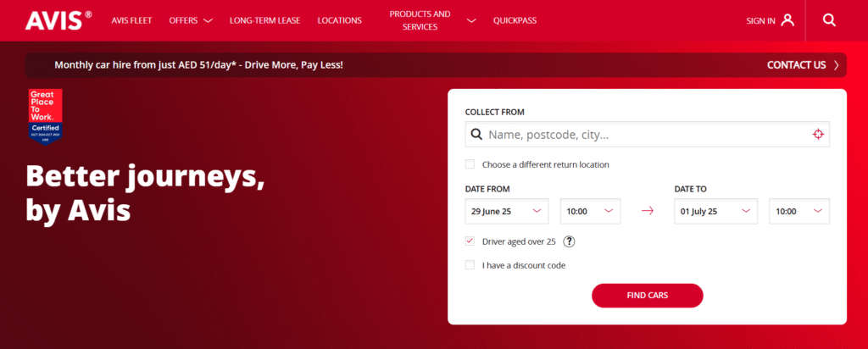868x349 pixels.
Task: Open the search magnifier in the header
Action: tap(829, 20)
